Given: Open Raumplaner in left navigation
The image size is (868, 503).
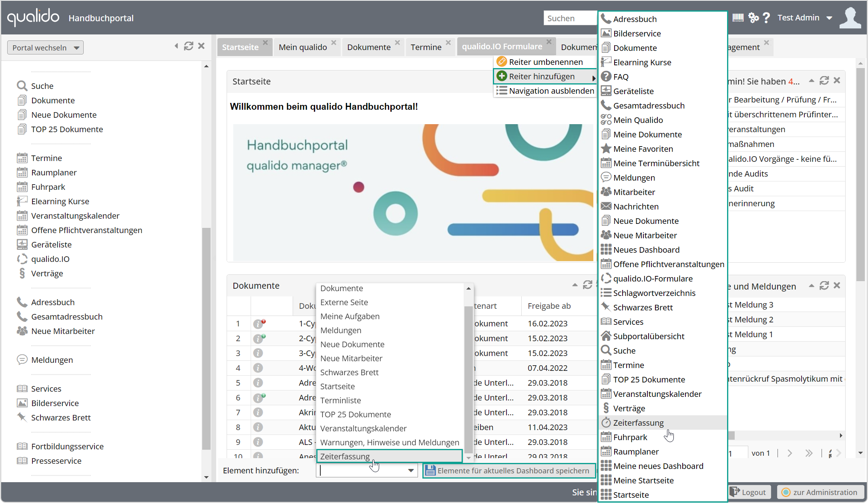Looking at the screenshot, I should click(54, 172).
